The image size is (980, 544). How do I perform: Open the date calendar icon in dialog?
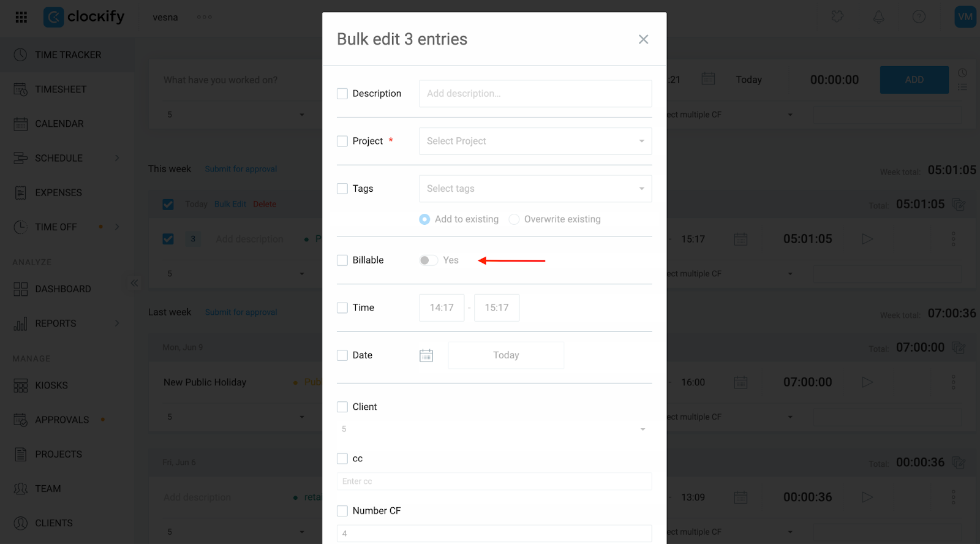(x=426, y=355)
